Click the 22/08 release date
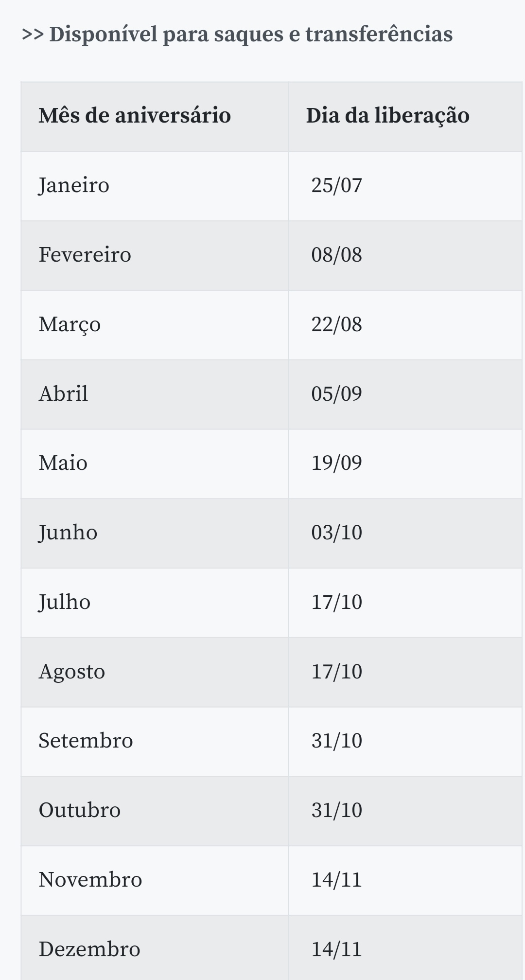The height and width of the screenshot is (980, 525). coord(336,324)
